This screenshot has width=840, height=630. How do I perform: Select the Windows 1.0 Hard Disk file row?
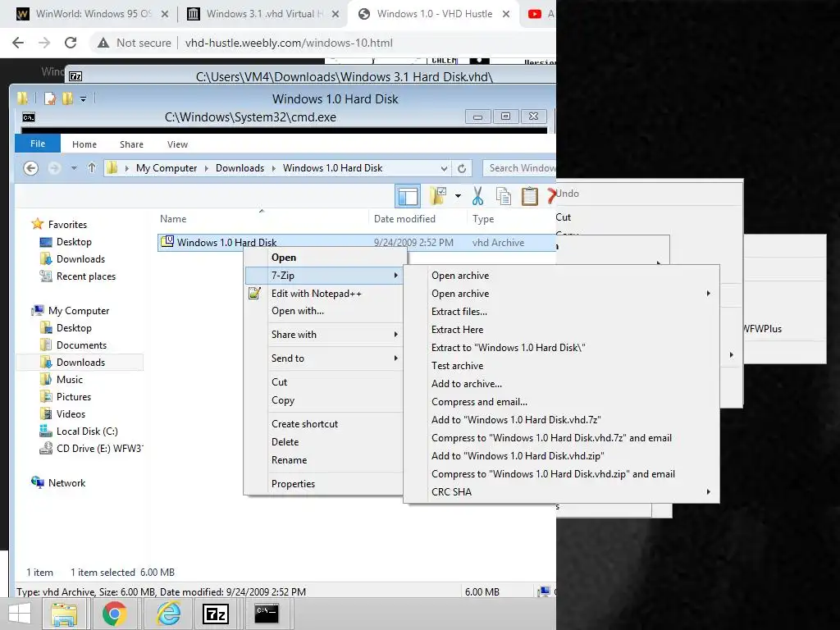click(x=356, y=243)
